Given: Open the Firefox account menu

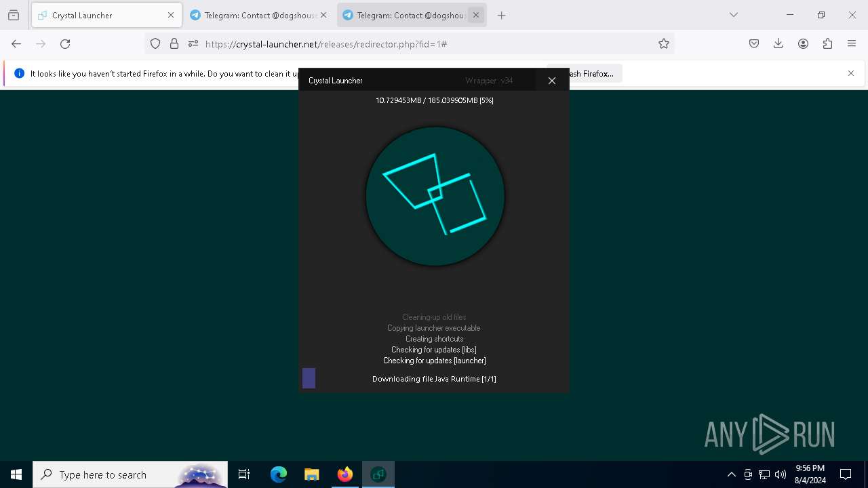Looking at the screenshot, I should pyautogui.click(x=803, y=43).
